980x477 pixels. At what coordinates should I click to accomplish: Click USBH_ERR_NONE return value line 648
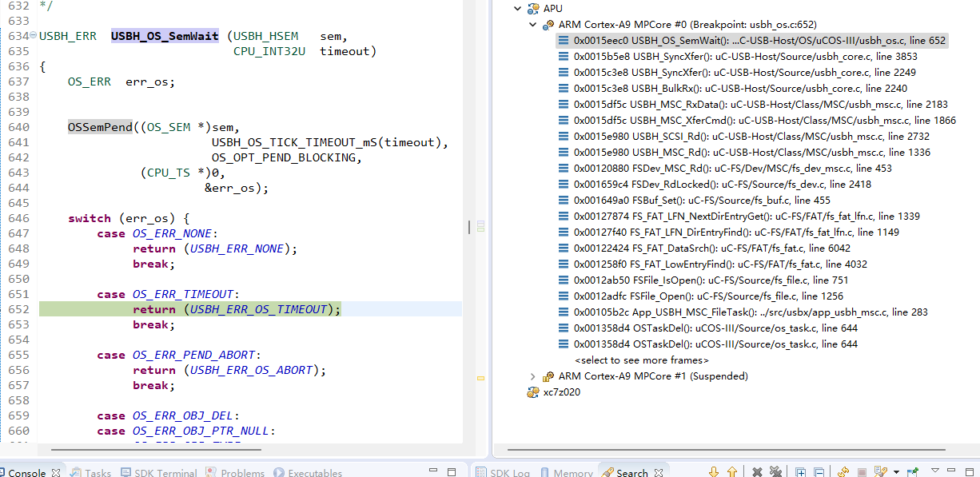click(x=237, y=248)
